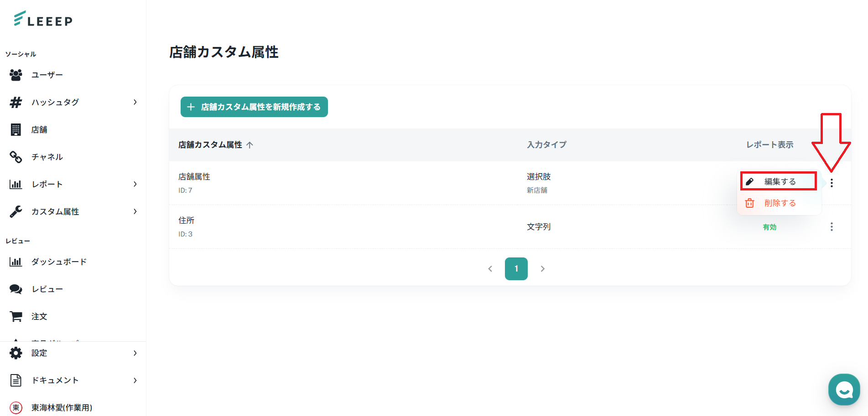The width and height of the screenshot is (868, 416).
Task: Click three-dot menu for 店舗属性 row
Action: tap(832, 183)
